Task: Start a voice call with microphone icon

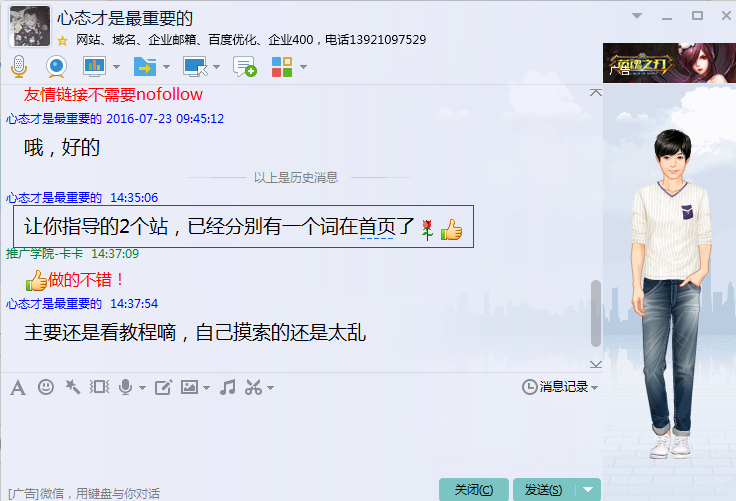Action: coord(19,67)
